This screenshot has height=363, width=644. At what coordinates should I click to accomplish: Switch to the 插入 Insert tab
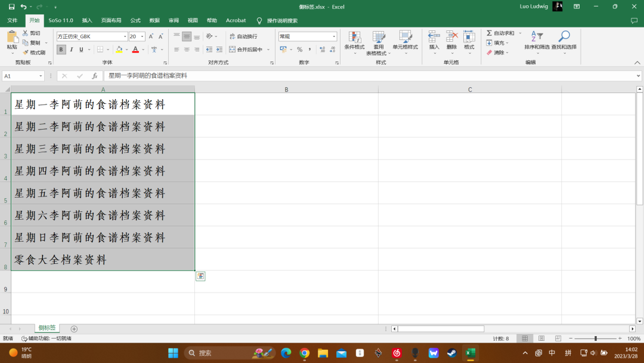[x=87, y=20]
